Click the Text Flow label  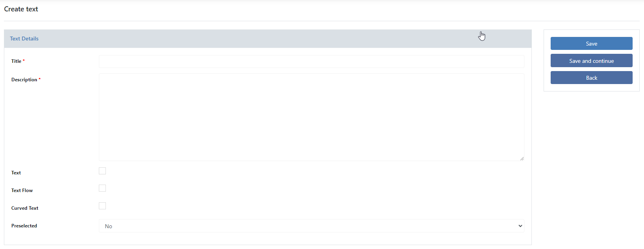tap(22, 190)
